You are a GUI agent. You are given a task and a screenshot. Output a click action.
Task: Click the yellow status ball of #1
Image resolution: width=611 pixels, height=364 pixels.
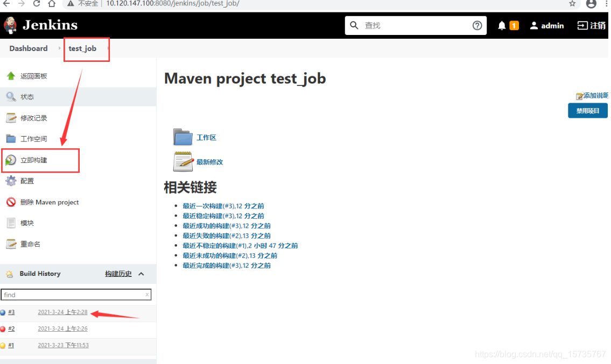pyautogui.click(x=3, y=345)
